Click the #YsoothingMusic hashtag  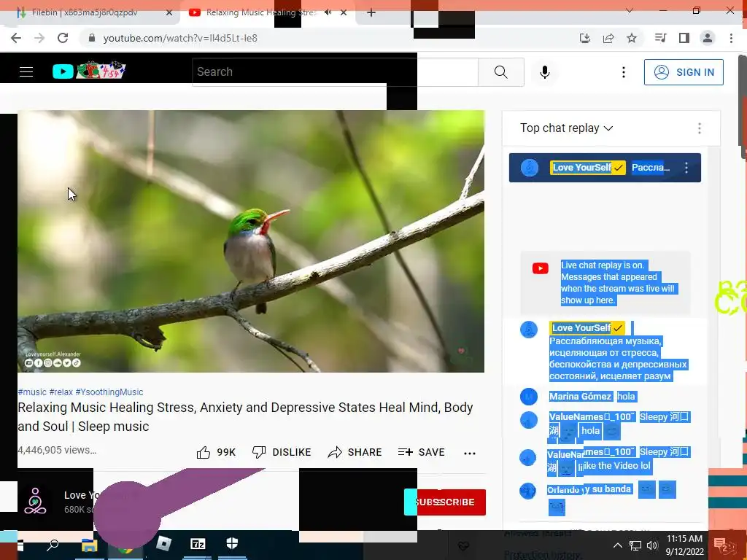[x=109, y=392]
